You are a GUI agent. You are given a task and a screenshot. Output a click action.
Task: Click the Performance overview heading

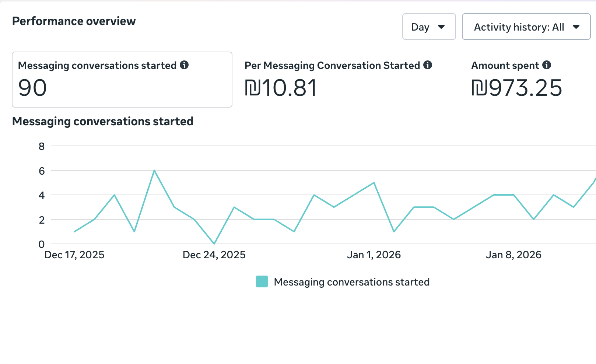pyautogui.click(x=74, y=21)
